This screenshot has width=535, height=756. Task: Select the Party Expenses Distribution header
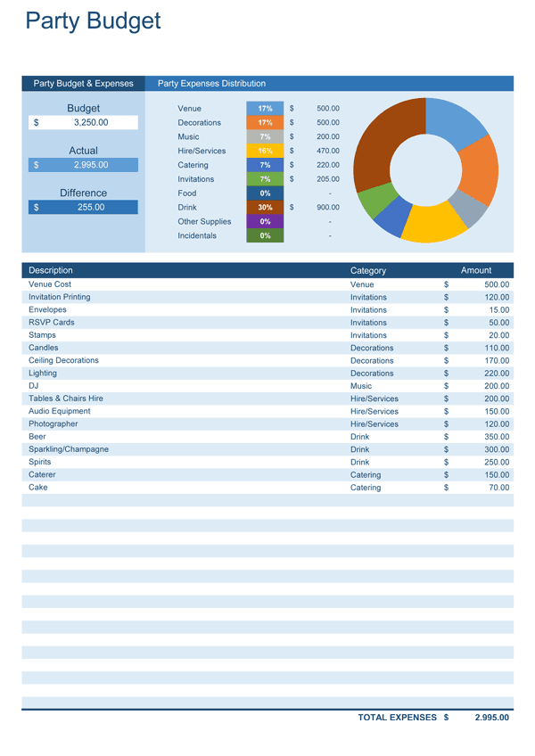[211, 84]
